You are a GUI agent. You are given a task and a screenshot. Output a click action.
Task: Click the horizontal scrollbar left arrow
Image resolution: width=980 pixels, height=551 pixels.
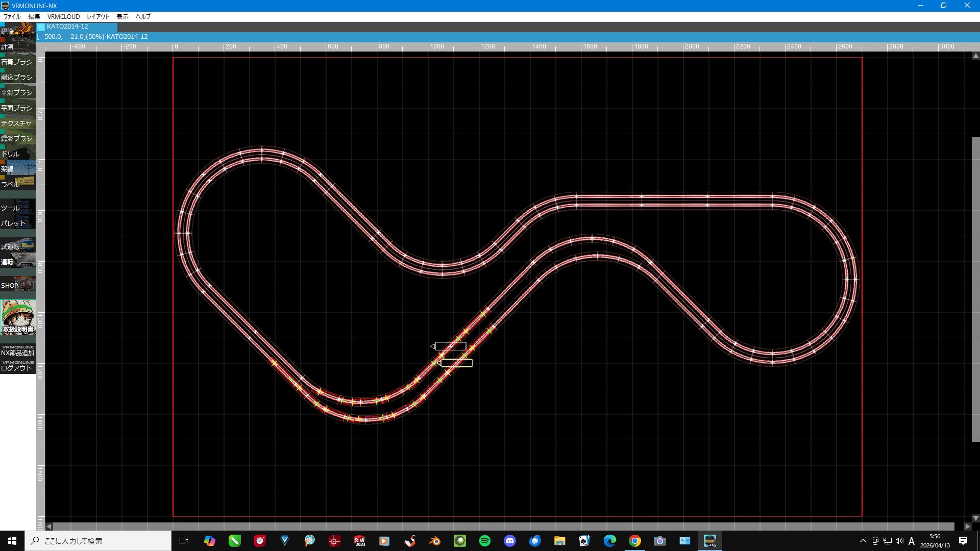pos(49,526)
